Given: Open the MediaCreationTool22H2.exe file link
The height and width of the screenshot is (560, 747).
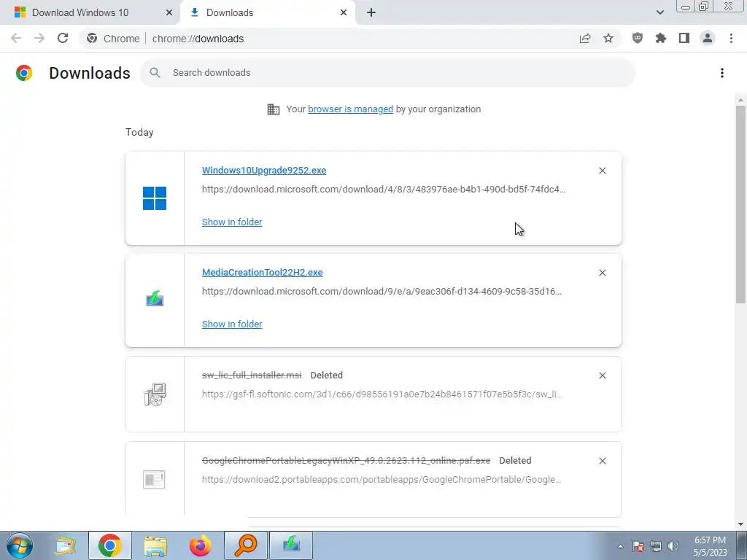Looking at the screenshot, I should click(262, 273).
